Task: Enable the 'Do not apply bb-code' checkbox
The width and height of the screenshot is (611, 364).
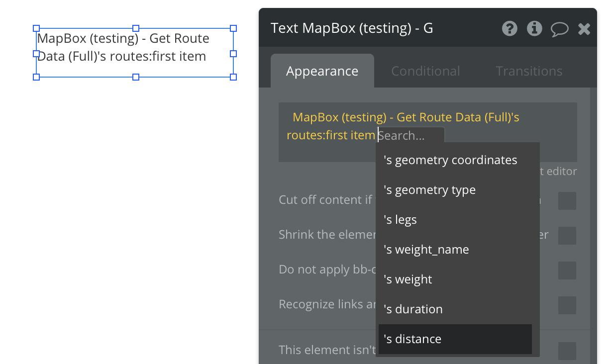Action: pos(567,271)
